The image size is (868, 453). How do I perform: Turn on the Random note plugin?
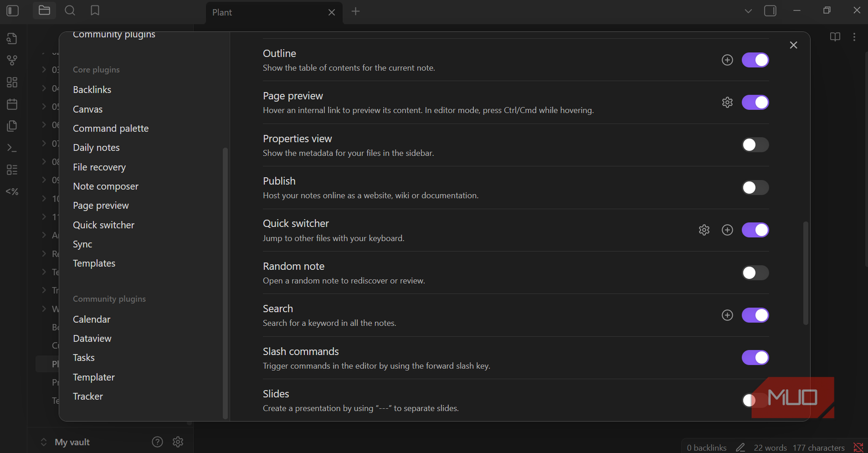755,273
